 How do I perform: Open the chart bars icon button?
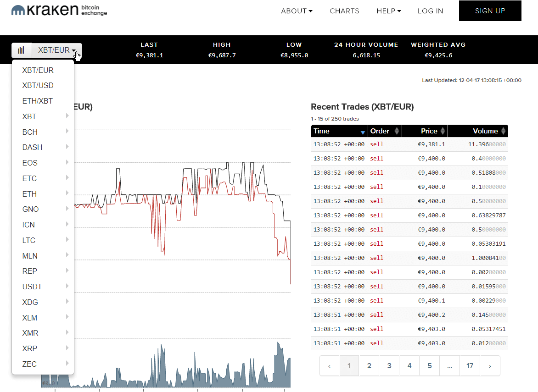[21, 50]
